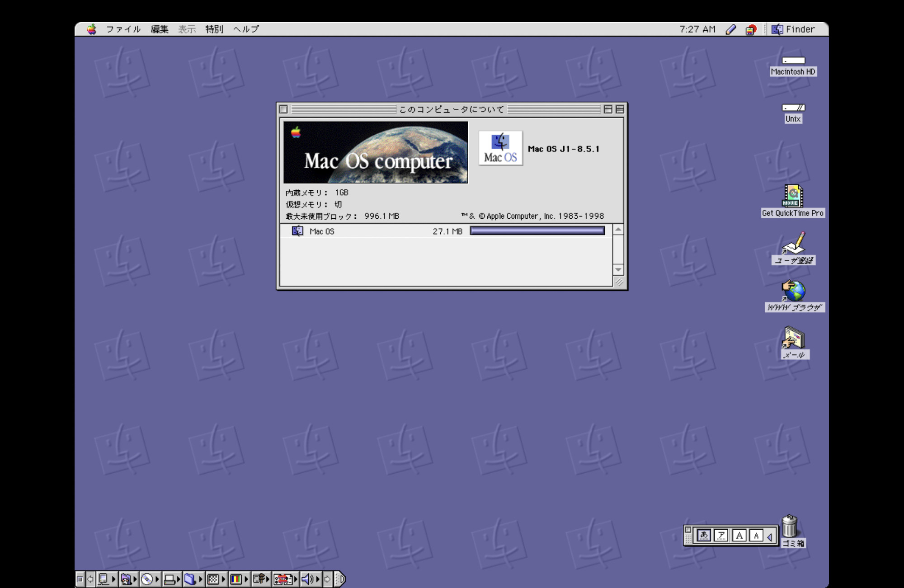This screenshot has width=904, height=588.
Task: Click the windowshade collapse box
Action: pyautogui.click(x=620, y=109)
